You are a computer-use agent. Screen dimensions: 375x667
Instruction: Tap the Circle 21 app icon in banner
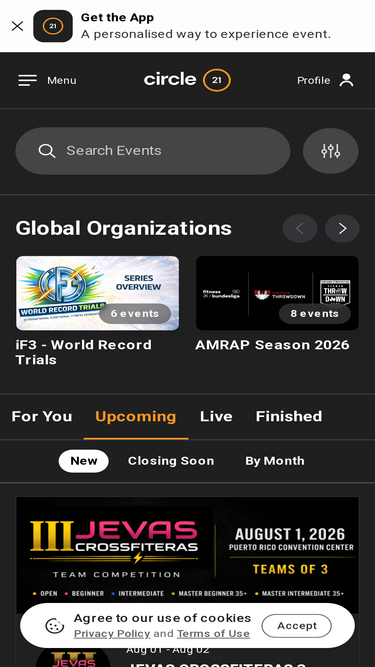click(x=53, y=26)
